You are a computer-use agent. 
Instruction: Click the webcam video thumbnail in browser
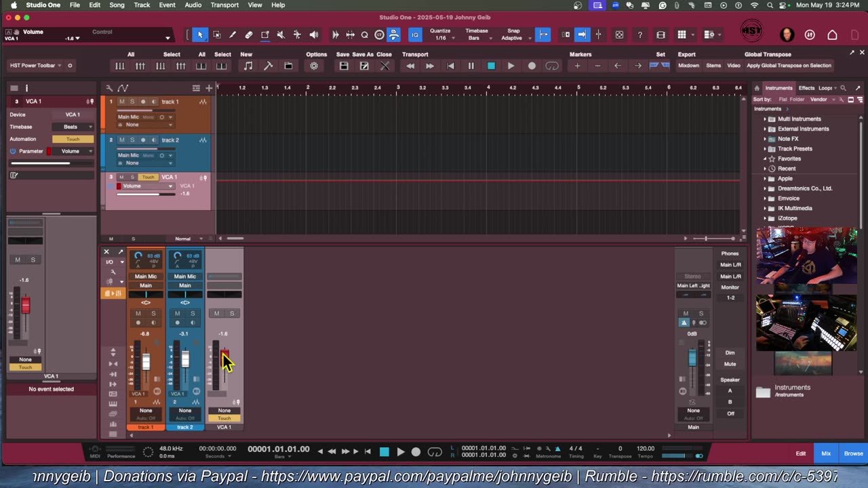[x=806, y=256]
